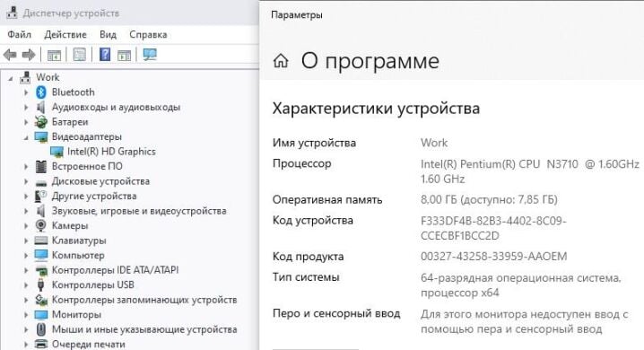Click the unknown device icon beside Другие устройства
The height and width of the screenshot is (350, 644).
pyautogui.click(x=40, y=196)
